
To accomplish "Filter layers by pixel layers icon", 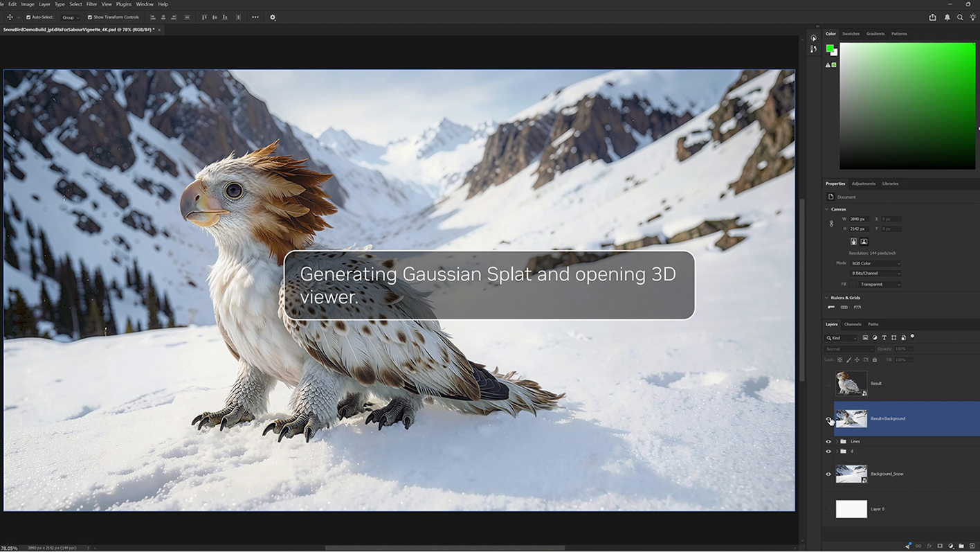I will click(865, 338).
